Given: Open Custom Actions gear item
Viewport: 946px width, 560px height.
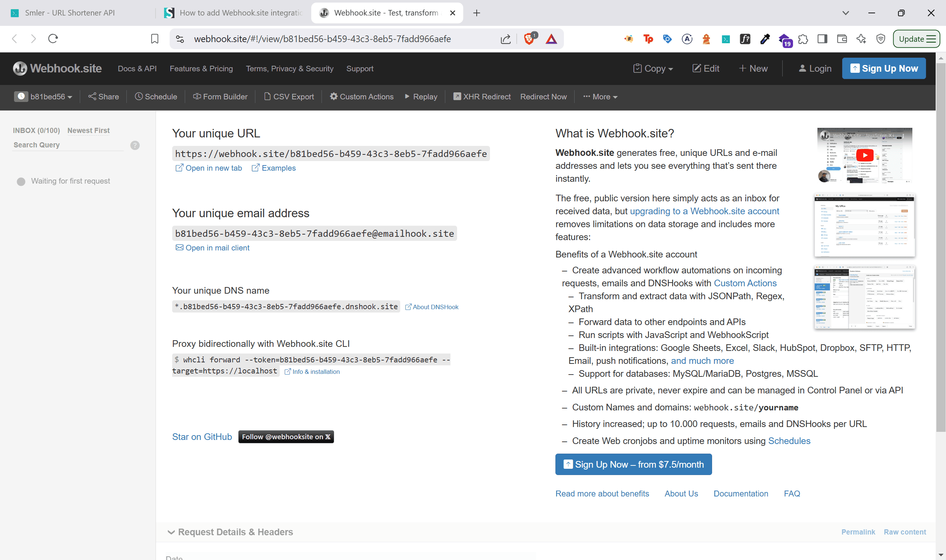Looking at the screenshot, I should click(361, 97).
